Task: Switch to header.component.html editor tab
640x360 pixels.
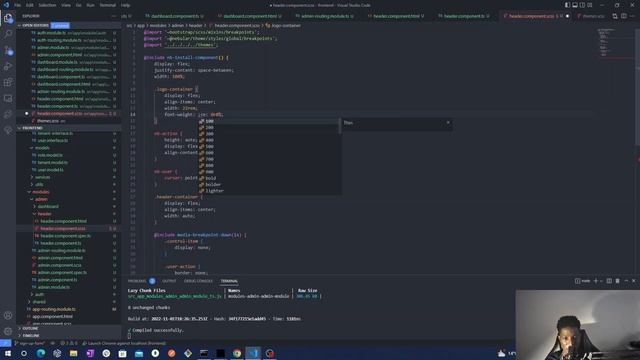Action: click(x=396, y=16)
